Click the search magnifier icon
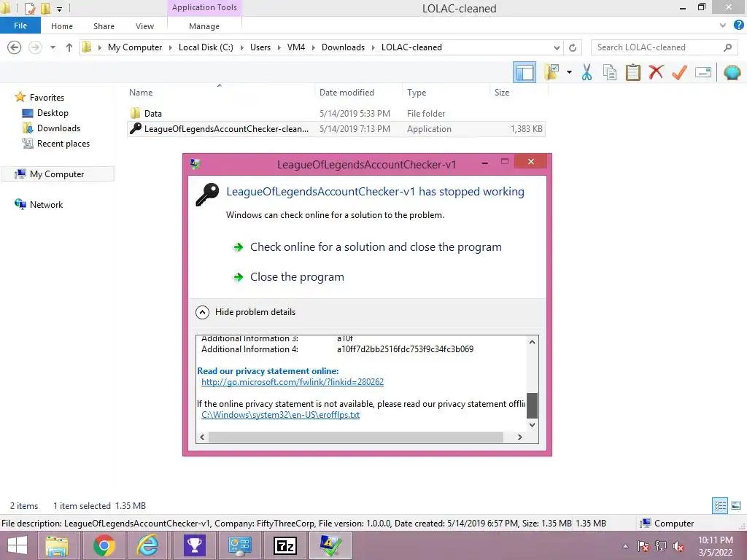This screenshot has height=560, width=747. [727, 47]
